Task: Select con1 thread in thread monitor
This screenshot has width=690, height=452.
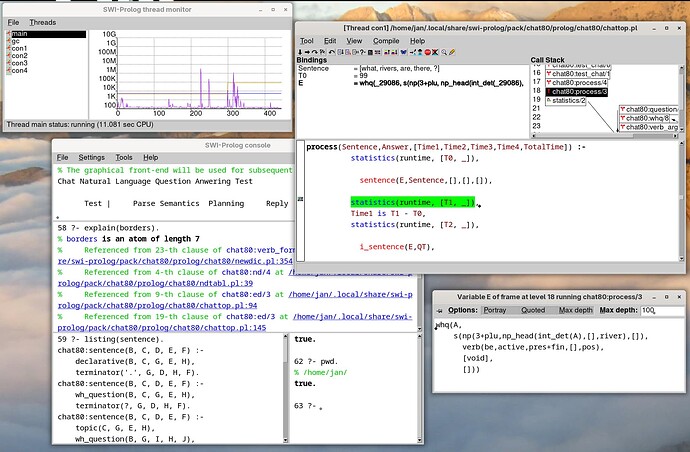Action: (x=17, y=48)
